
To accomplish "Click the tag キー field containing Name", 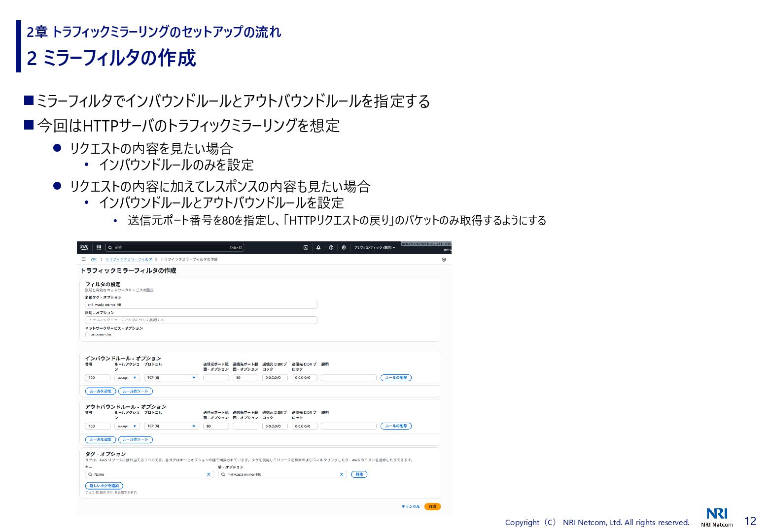I will point(149,474).
